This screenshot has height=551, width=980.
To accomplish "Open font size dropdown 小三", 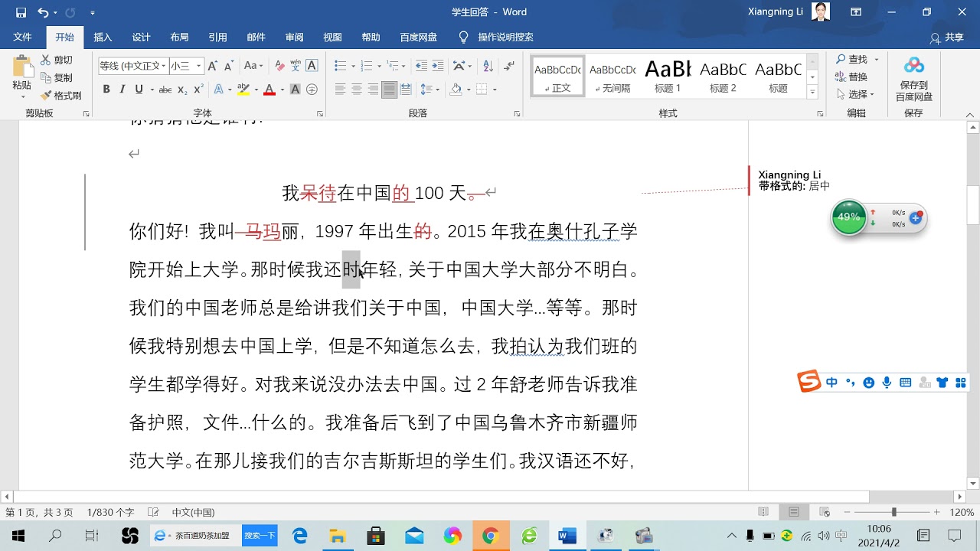I will tap(199, 66).
